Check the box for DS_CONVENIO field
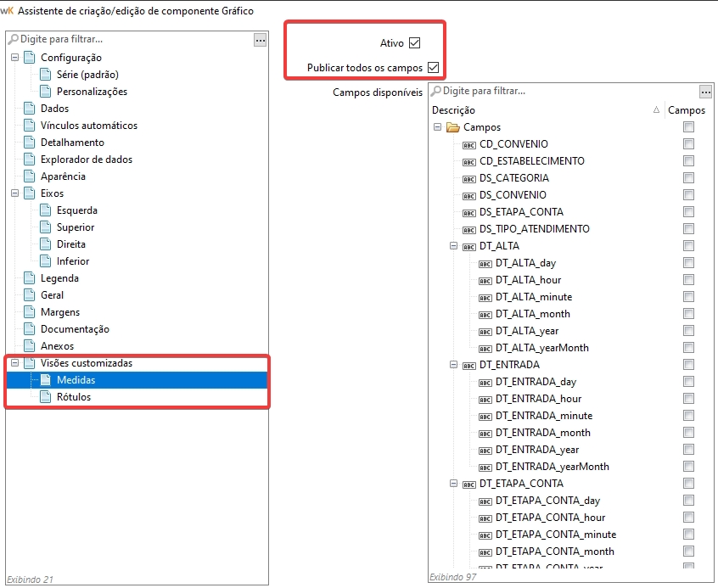The height and width of the screenshot is (588, 718). click(688, 195)
